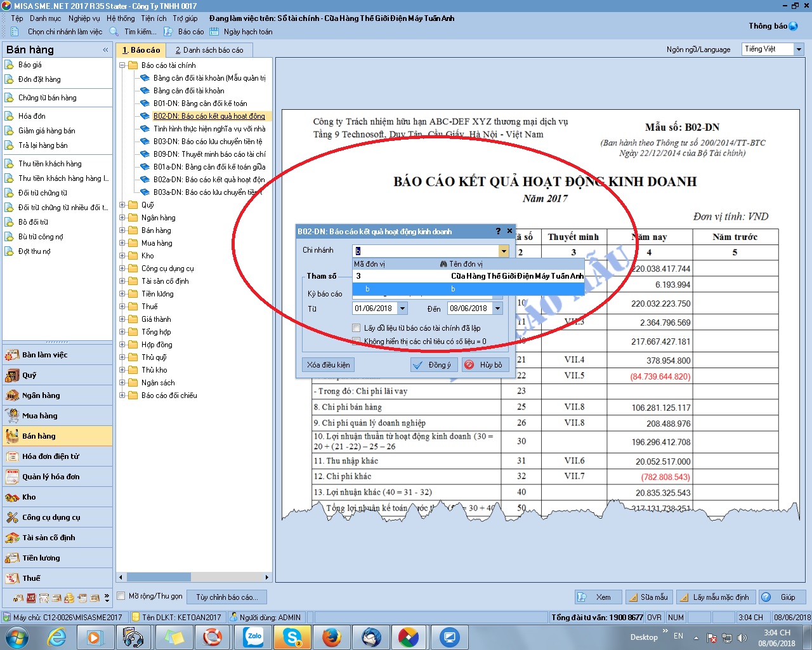Open the Hệ thống menu
This screenshot has height=650, width=812.
[121, 18]
